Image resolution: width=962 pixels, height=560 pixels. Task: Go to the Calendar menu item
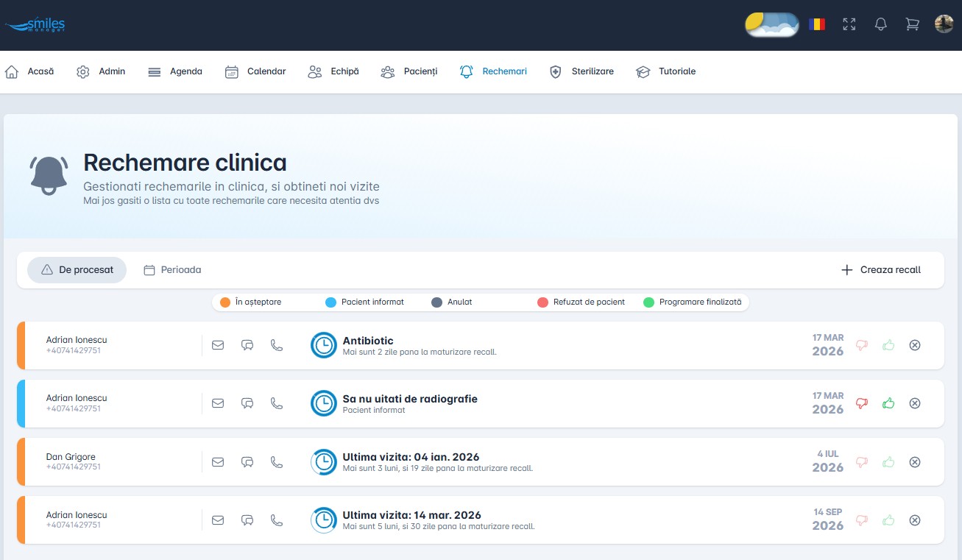pyautogui.click(x=255, y=71)
